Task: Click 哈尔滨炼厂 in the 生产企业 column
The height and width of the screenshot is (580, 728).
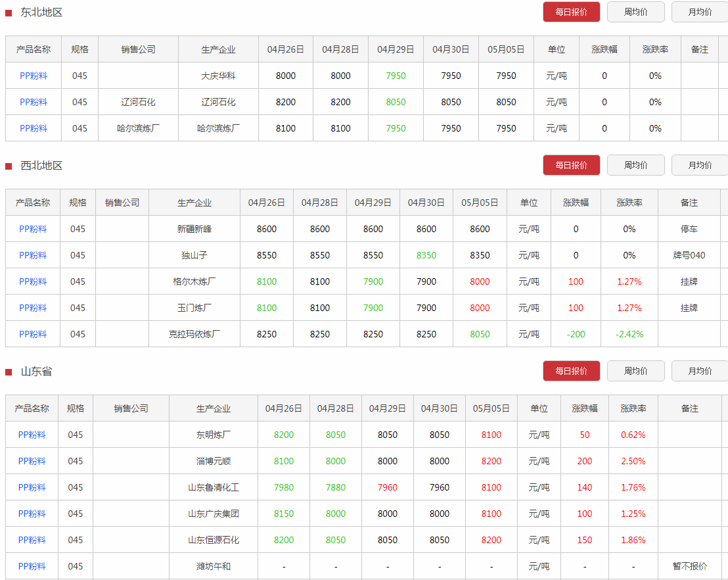Action: click(x=218, y=128)
